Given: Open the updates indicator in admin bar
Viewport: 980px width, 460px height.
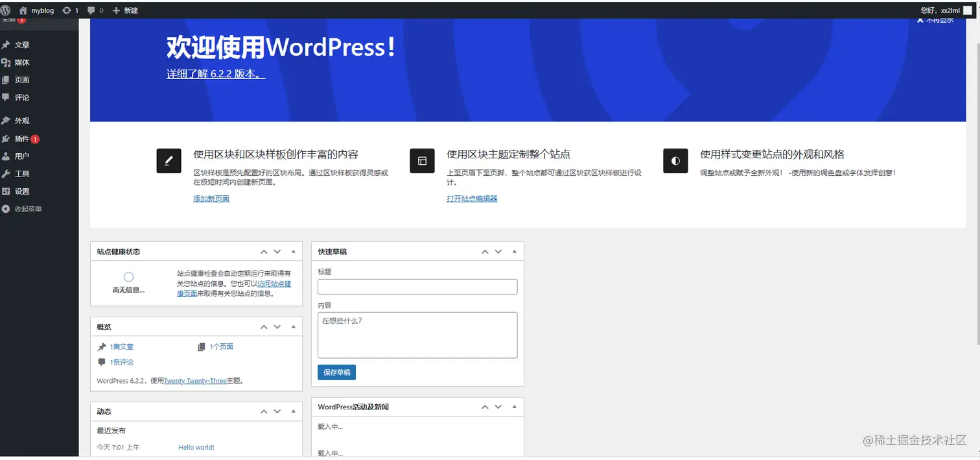Looking at the screenshot, I should pos(70,10).
